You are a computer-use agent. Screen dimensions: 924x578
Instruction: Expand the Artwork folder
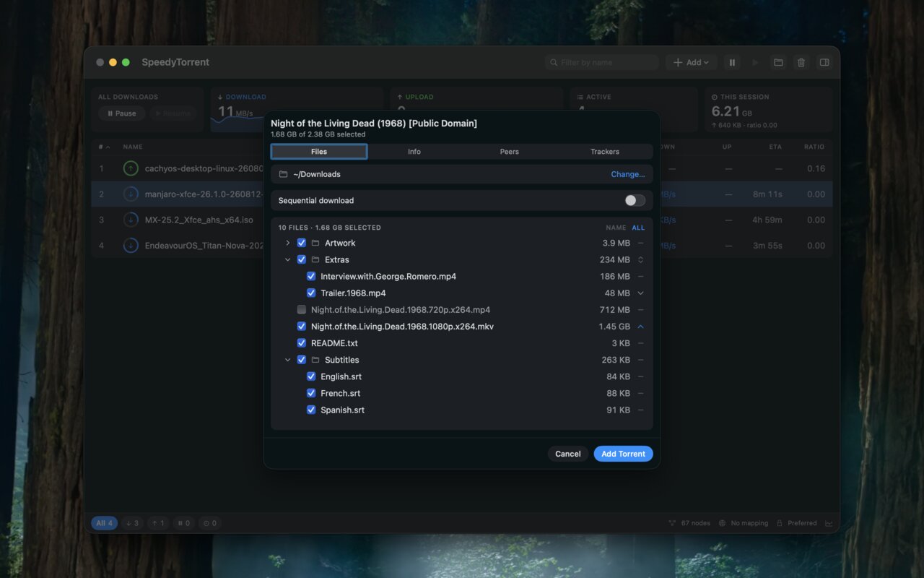point(288,243)
